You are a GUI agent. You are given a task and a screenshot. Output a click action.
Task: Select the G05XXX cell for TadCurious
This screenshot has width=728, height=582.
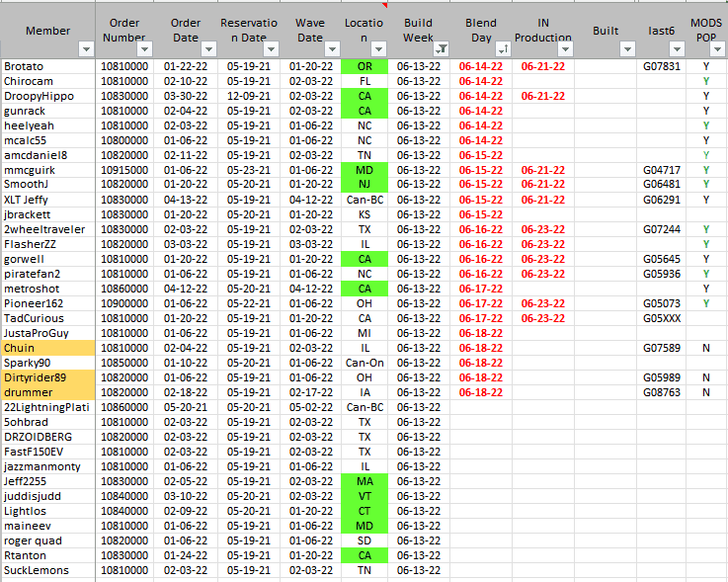[661, 318]
